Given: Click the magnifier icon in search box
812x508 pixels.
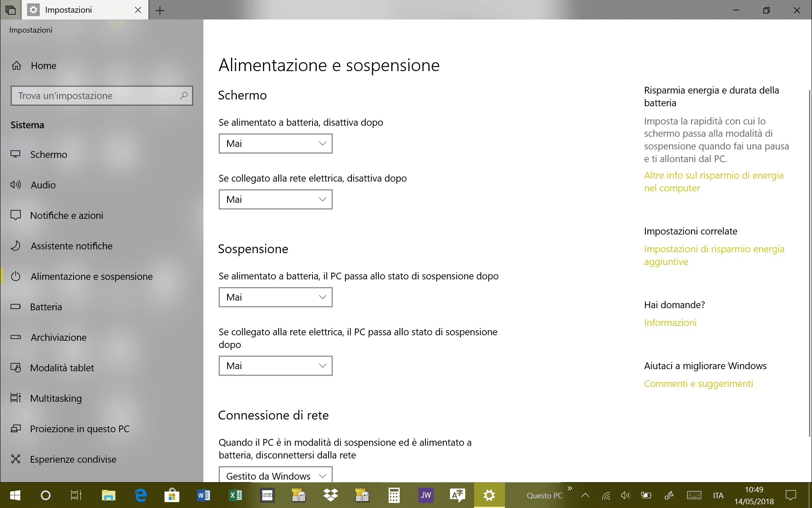Looking at the screenshot, I should click(184, 96).
